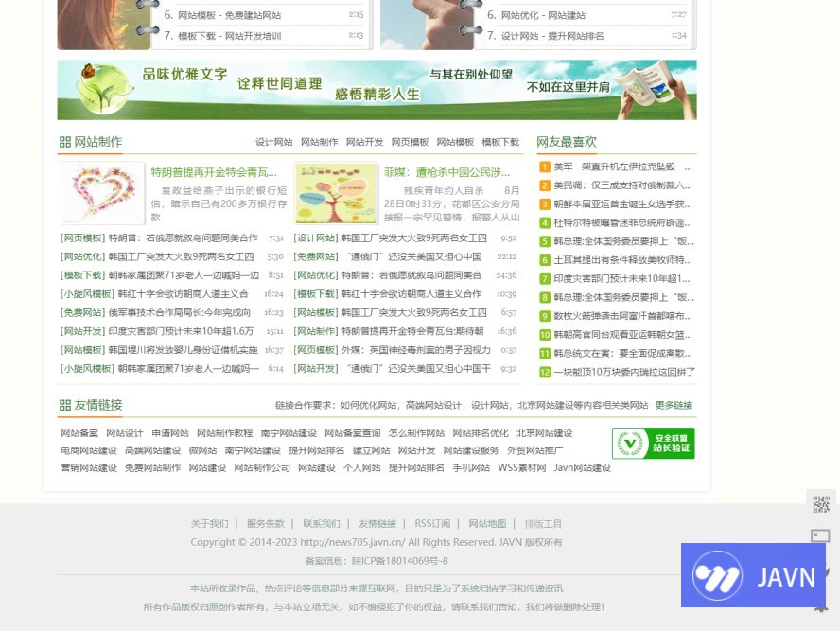Click the orange number 1 ranking badge
Screen dimensions: 840x631
tap(545, 167)
